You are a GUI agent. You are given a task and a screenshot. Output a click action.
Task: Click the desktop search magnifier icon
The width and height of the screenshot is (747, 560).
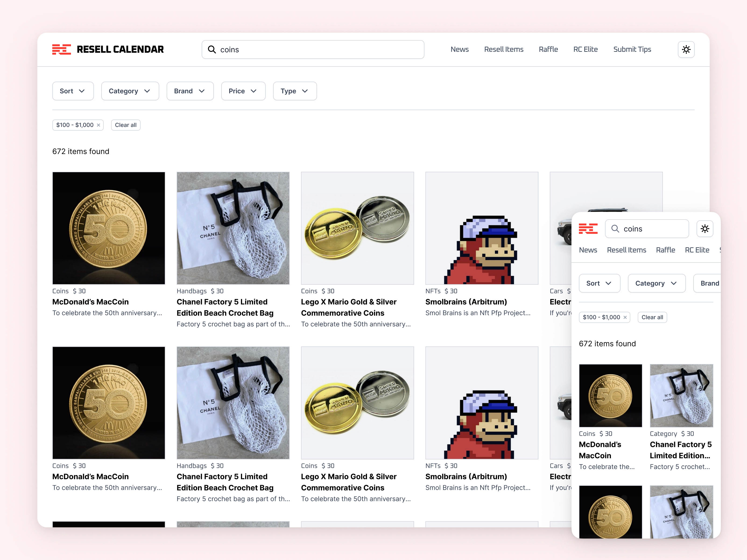pyautogui.click(x=212, y=50)
